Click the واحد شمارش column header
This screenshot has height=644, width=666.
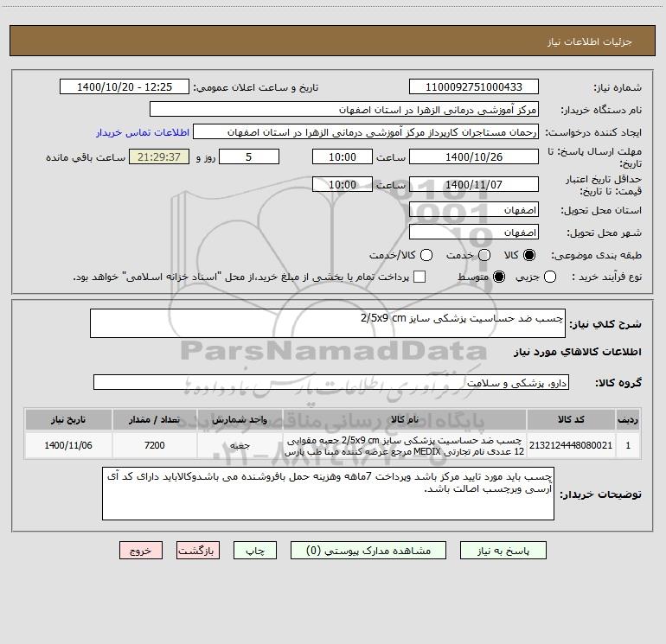(240, 420)
